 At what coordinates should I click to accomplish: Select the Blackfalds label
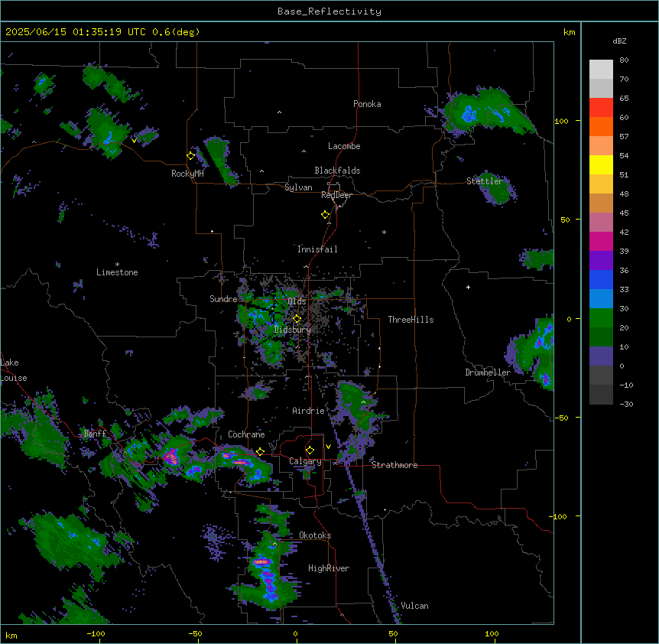337,171
